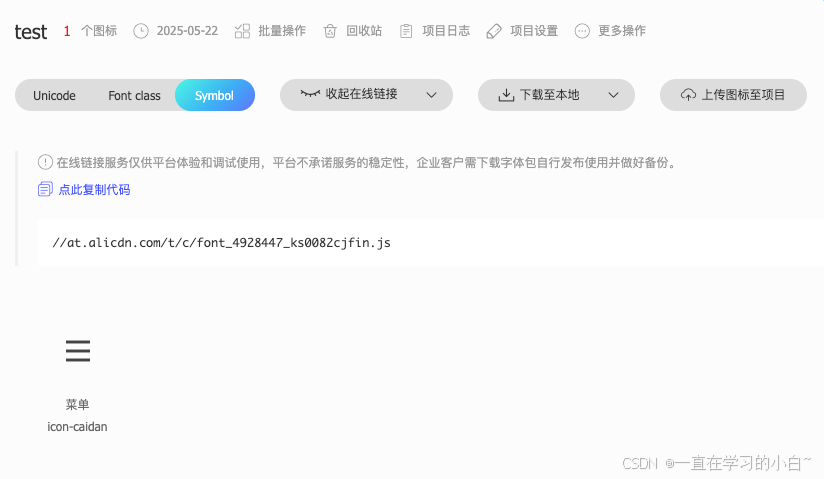
Task: Click the 回收站 text label
Action: tap(364, 31)
